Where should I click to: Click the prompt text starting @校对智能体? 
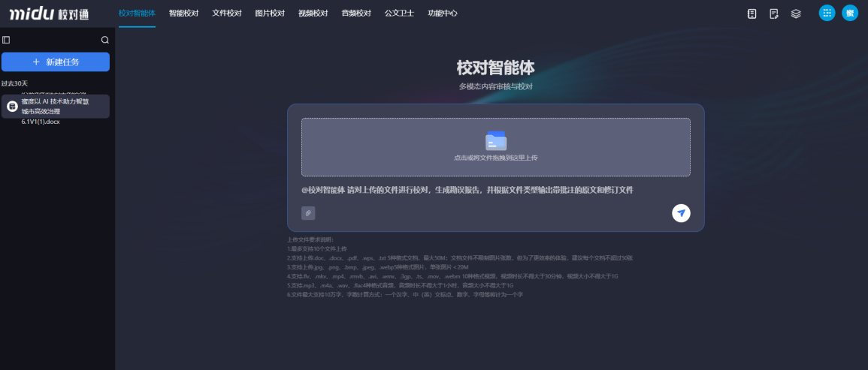(467, 191)
